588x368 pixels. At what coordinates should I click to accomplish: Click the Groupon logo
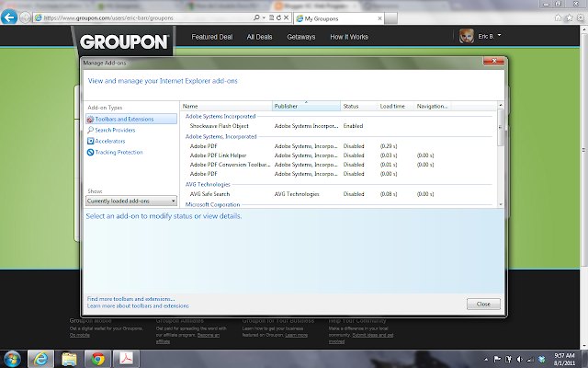click(x=124, y=41)
